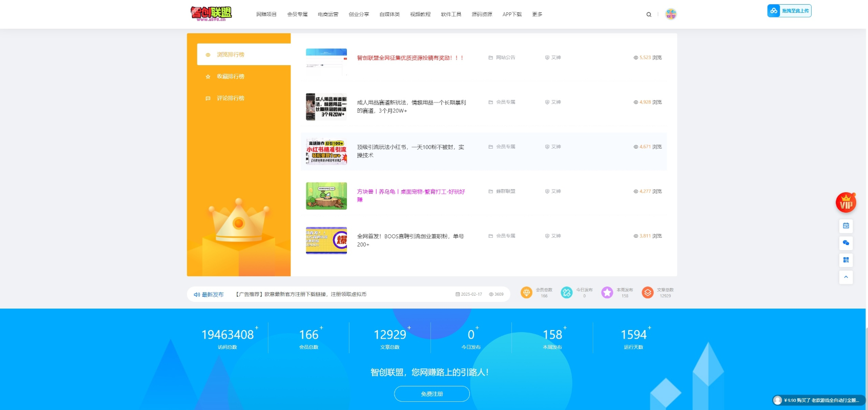Click the eye icon next to 4,277 浏览

tap(636, 192)
